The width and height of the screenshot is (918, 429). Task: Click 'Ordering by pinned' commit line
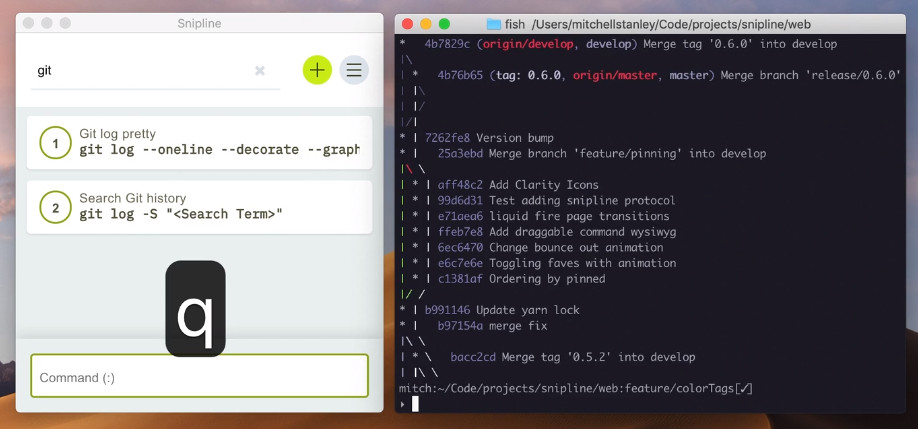click(x=522, y=279)
